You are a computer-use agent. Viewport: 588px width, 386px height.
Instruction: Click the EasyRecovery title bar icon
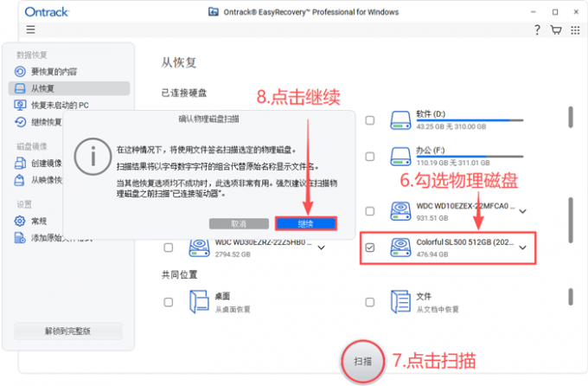pyautogui.click(x=214, y=11)
